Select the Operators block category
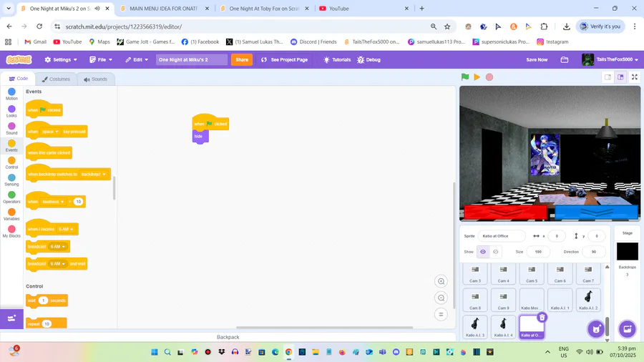The height and width of the screenshot is (362, 644). click(11, 197)
